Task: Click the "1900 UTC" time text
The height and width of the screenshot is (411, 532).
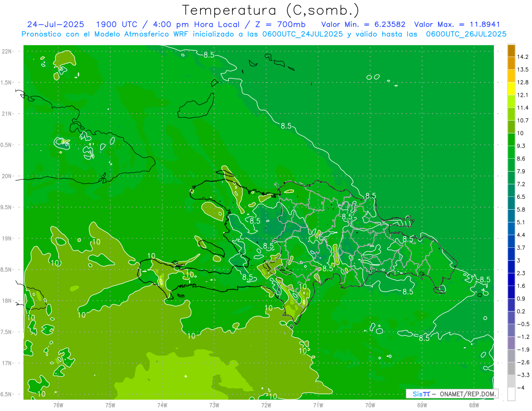Action: pos(117,24)
